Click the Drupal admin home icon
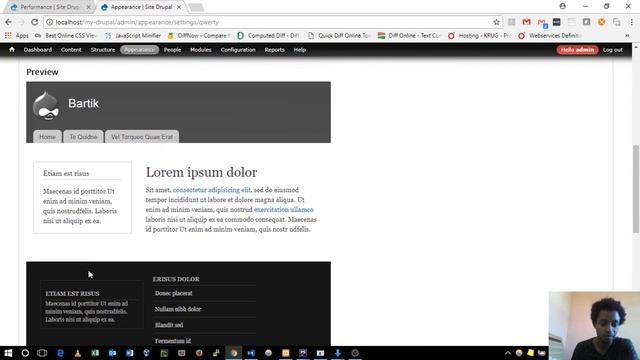Viewport: 640px width, 360px height. coord(12,49)
